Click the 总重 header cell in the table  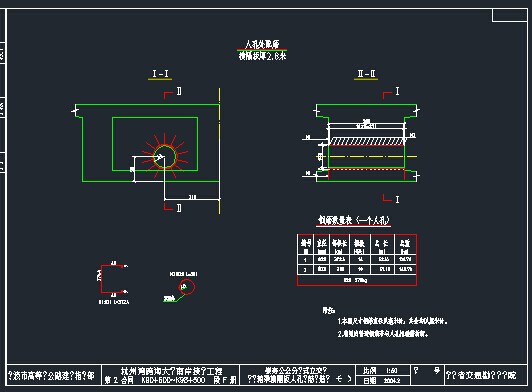pyautogui.click(x=405, y=245)
